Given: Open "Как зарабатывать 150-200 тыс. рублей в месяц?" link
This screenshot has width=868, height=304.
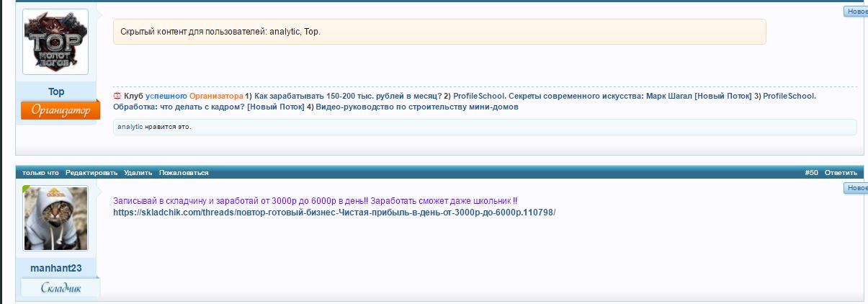Looking at the screenshot, I should coord(348,96).
